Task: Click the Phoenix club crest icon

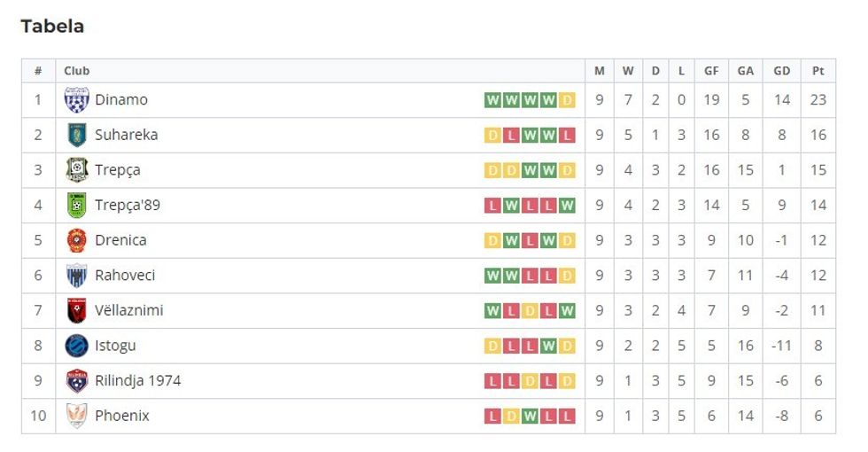Action: point(77,416)
